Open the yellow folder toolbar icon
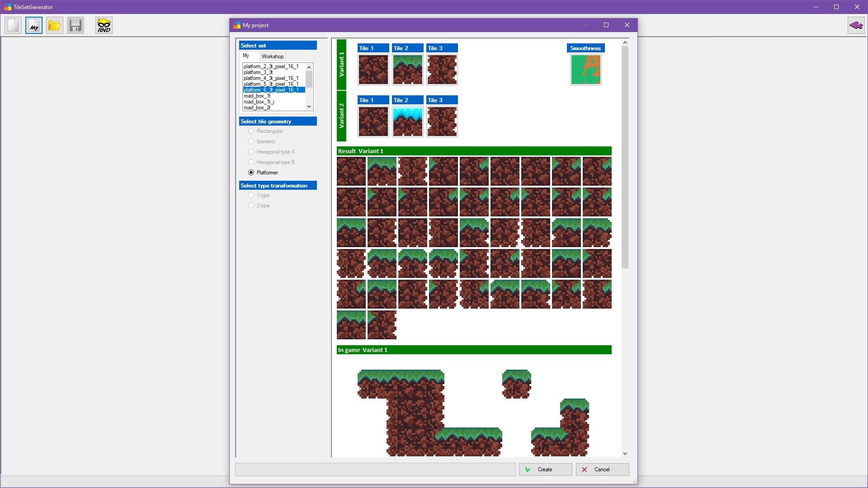The height and width of the screenshot is (488, 868). (x=54, y=25)
